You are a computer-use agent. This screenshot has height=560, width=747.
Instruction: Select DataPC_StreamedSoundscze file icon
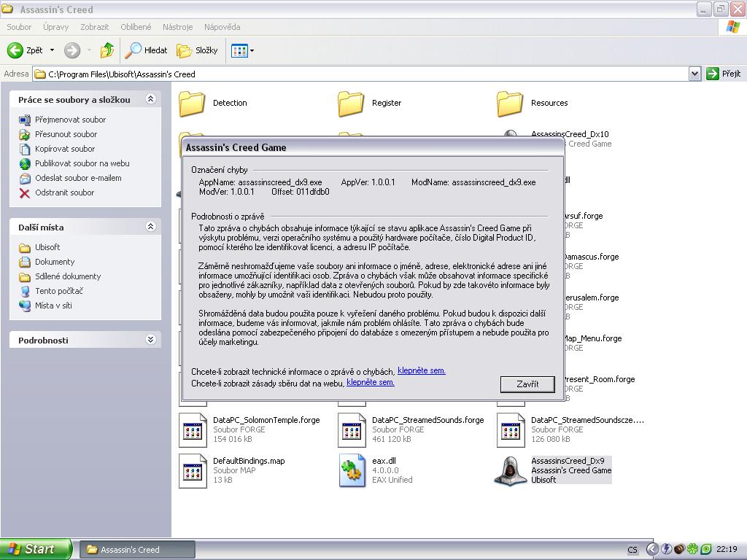[511, 430]
